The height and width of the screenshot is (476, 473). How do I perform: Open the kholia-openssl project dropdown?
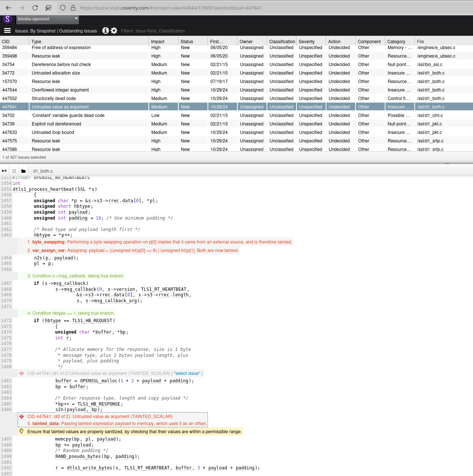(48, 19)
